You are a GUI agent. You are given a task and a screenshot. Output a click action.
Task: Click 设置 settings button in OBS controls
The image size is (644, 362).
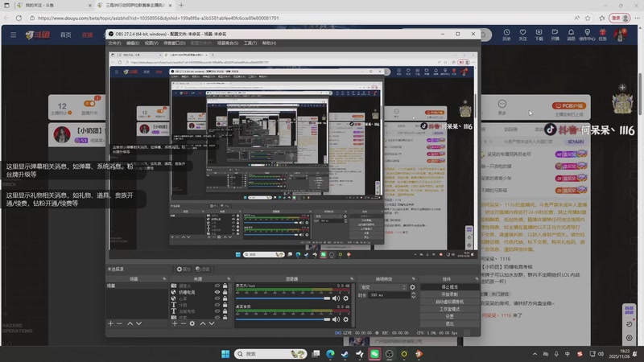[449, 316]
